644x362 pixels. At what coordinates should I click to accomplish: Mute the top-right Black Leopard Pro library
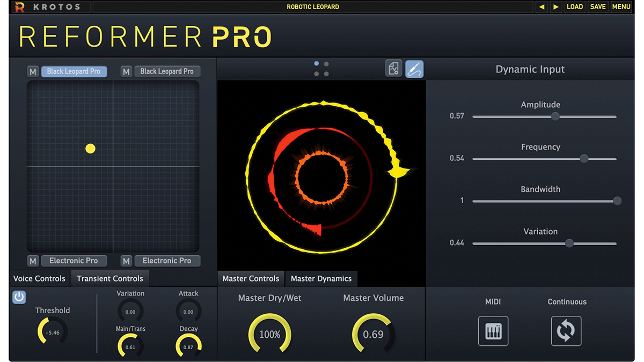pos(126,71)
